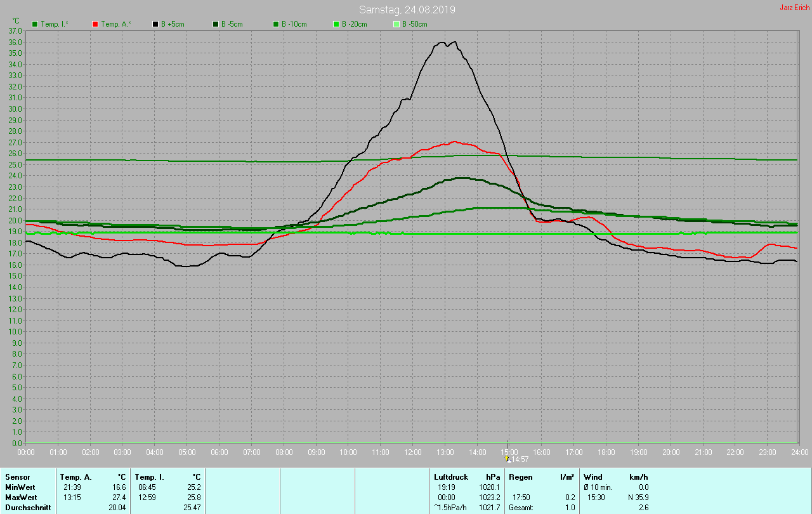Toggle the B -5cm legend marker
Image resolution: width=812 pixels, height=514 pixels.
click(216, 24)
